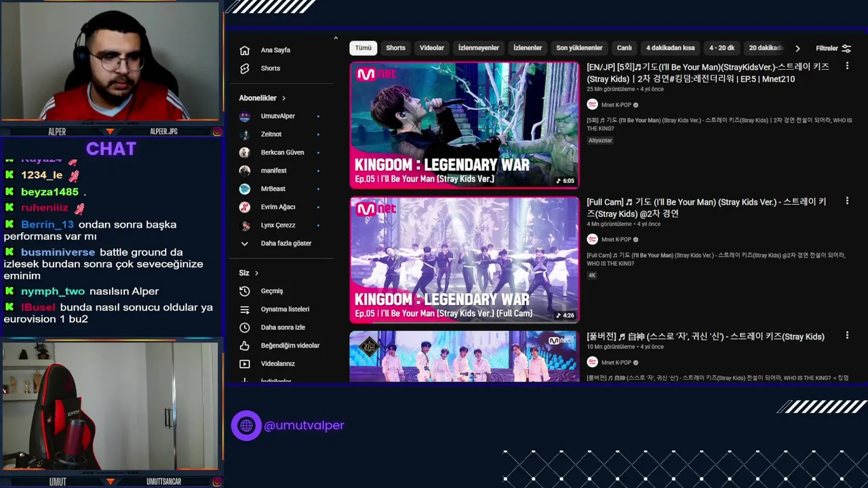Open 自神 Stray Kids video title

click(x=705, y=336)
